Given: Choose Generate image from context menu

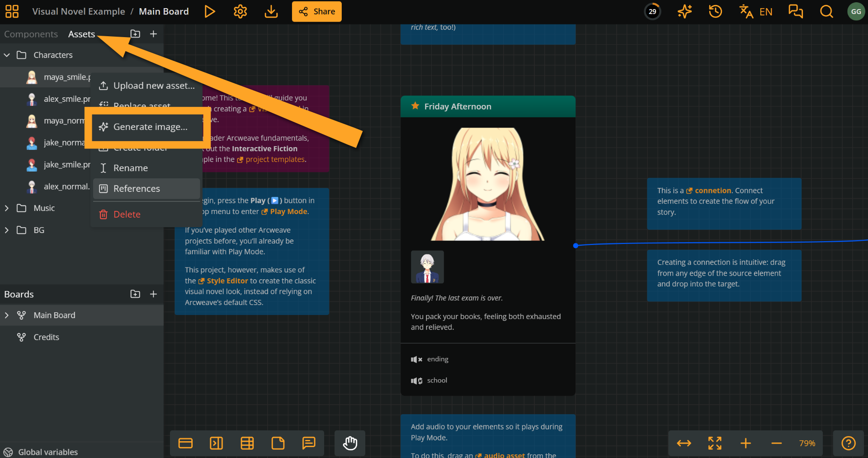Looking at the screenshot, I should click(146, 127).
